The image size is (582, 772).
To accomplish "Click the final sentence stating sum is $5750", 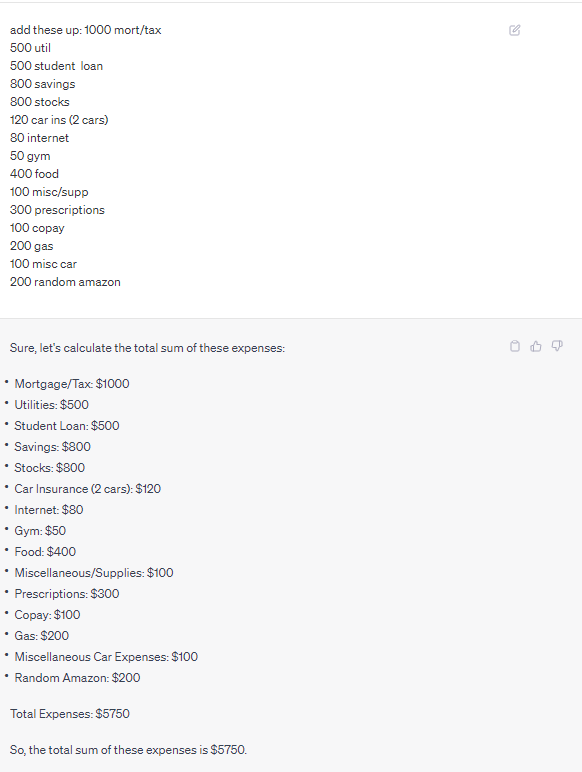I will 129,749.
